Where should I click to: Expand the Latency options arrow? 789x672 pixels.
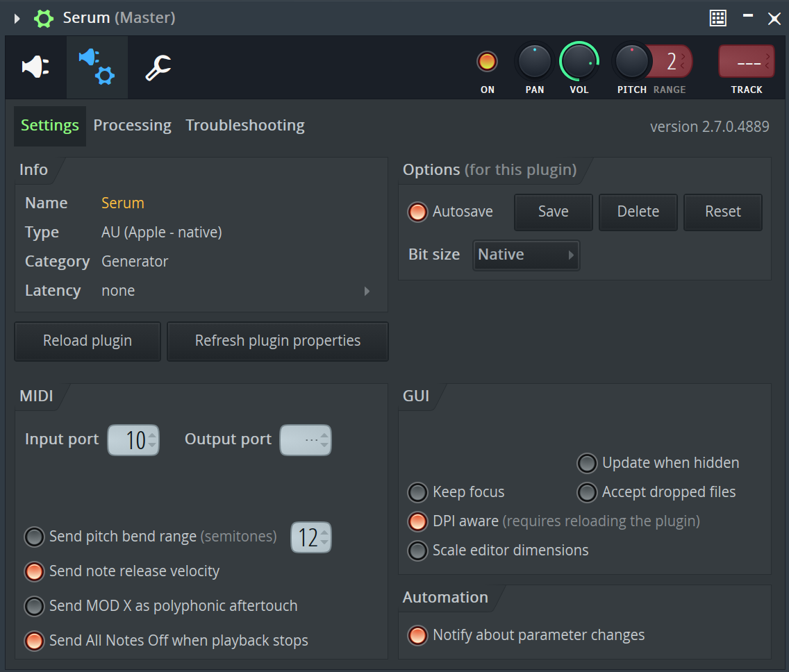tap(367, 292)
